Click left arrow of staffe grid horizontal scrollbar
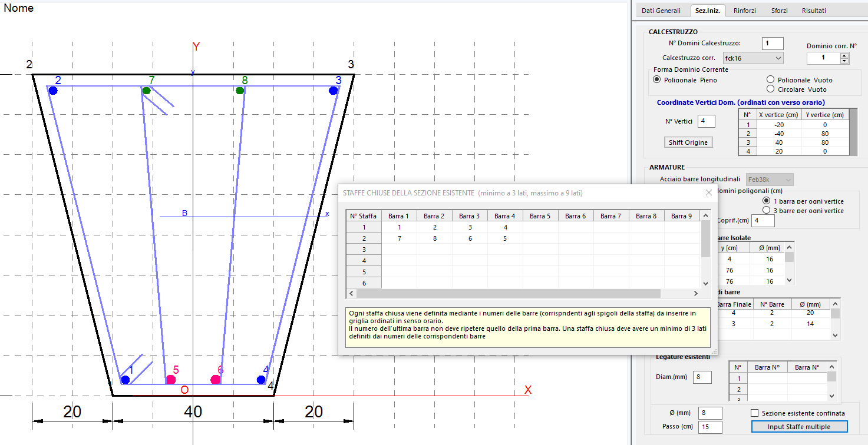The height and width of the screenshot is (445, 868). [351, 293]
